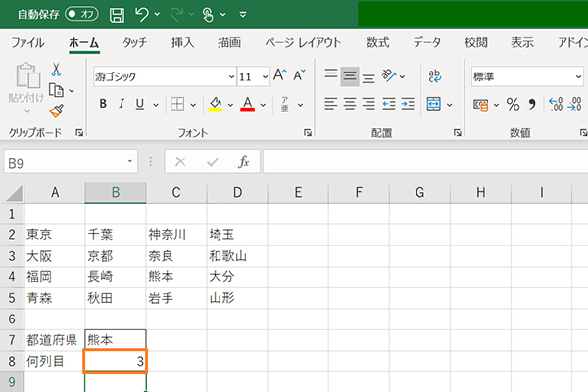Open the font size dropdown
The width and height of the screenshot is (588, 392).
(265, 76)
